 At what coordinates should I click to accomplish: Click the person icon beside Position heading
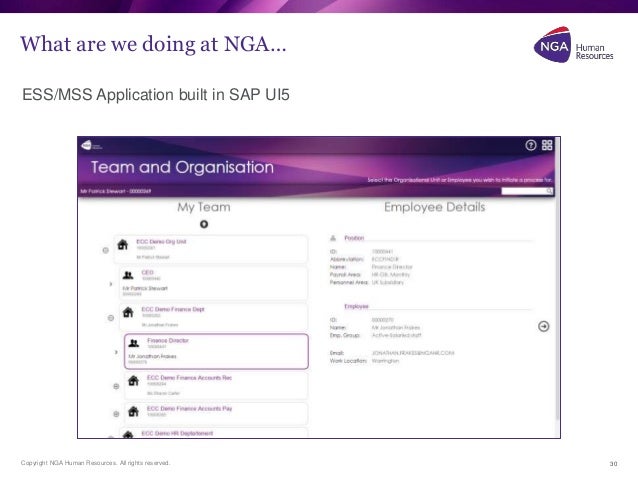(333, 238)
